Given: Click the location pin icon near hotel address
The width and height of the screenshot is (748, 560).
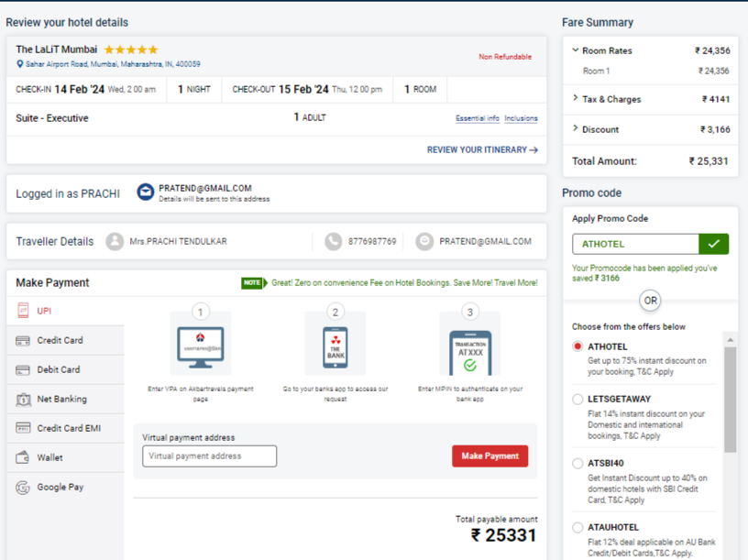Looking at the screenshot, I should click(20, 64).
